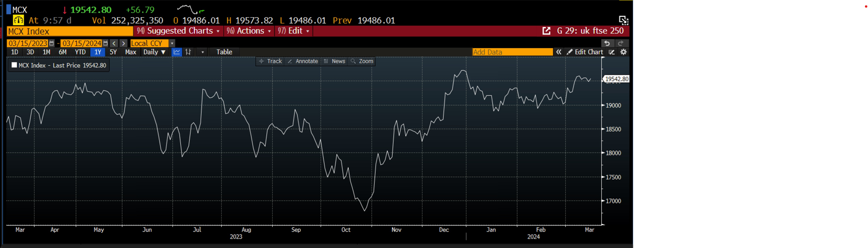The width and height of the screenshot is (868, 248).
Task: Activate the Track crosshair tool
Action: tap(270, 61)
